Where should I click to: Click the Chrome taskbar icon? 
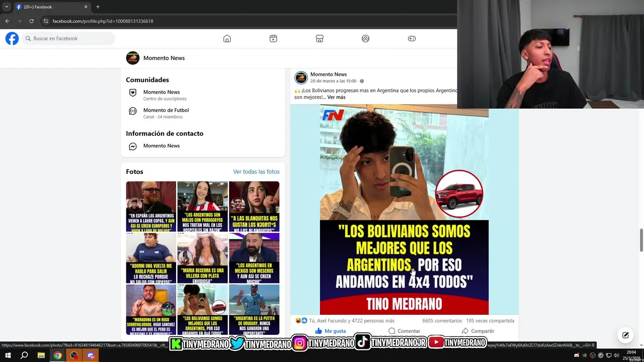(58, 355)
